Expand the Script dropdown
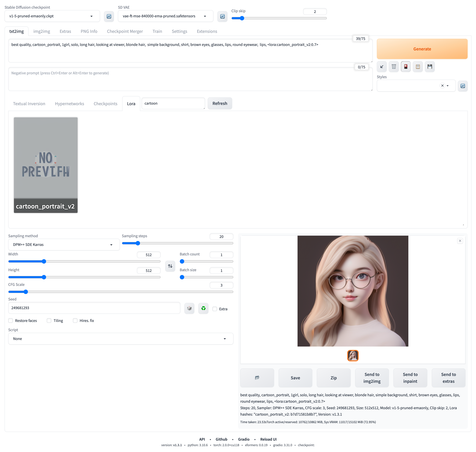Image resolution: width=476 pixels, height=452 pixels. coord(120,339)
